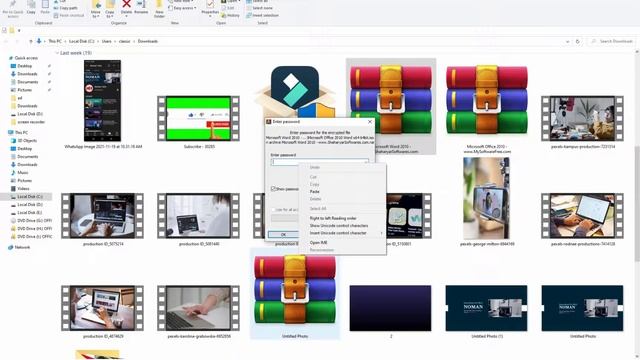
Task: Toggle the Use for all archives checkbox
Action: 273,210
